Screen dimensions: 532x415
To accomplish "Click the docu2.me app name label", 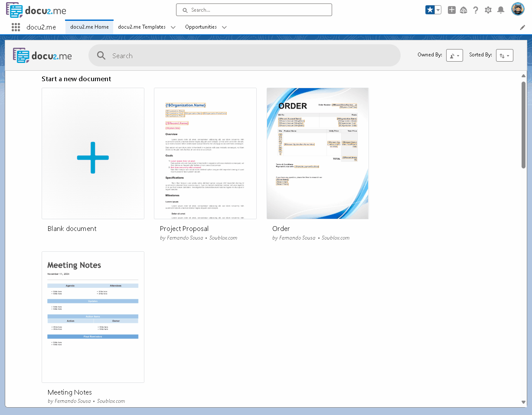I will coord(41,27).
